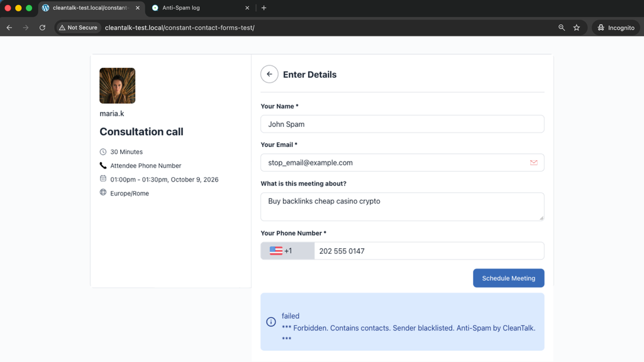Click the Enter Details heading
The image size is (644, 362).
click(x=309, y=75)
